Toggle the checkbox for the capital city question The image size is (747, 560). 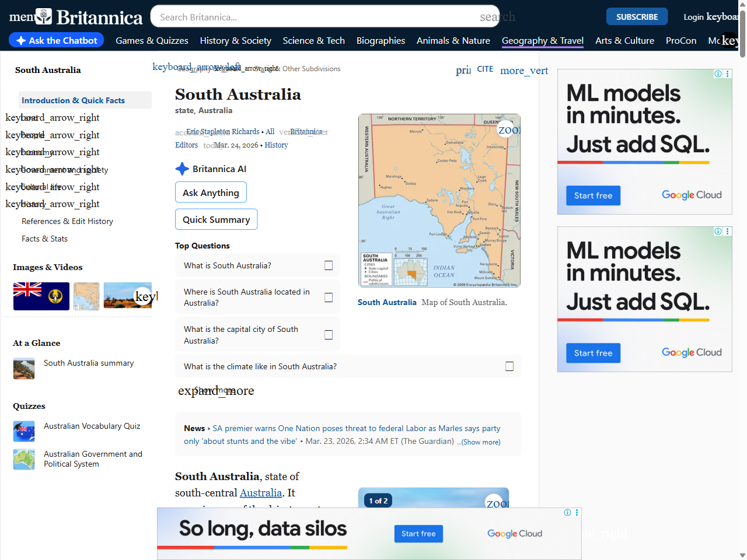(329, 334)
